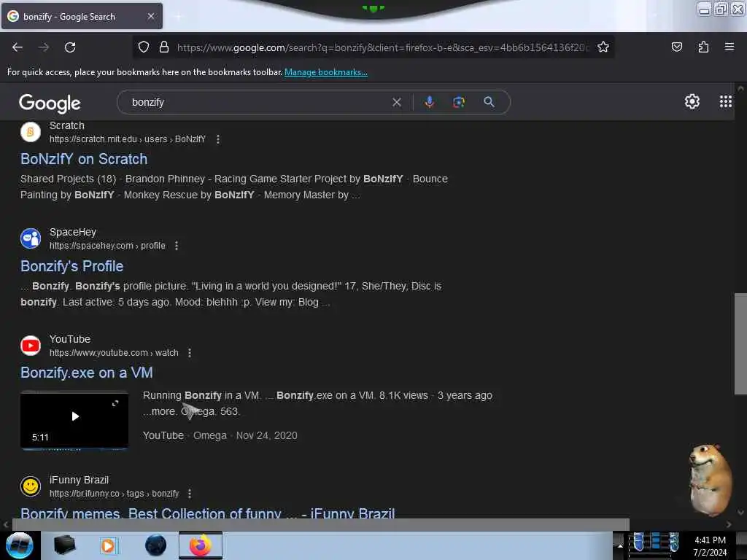This screenshot has height=560, width=747.
Task: Open the tracking protection shield
Action: [x=144, y=47]
